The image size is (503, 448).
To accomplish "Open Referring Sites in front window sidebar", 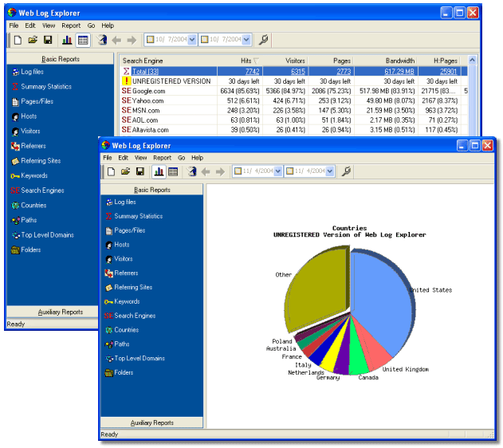I will pos(129,287).
